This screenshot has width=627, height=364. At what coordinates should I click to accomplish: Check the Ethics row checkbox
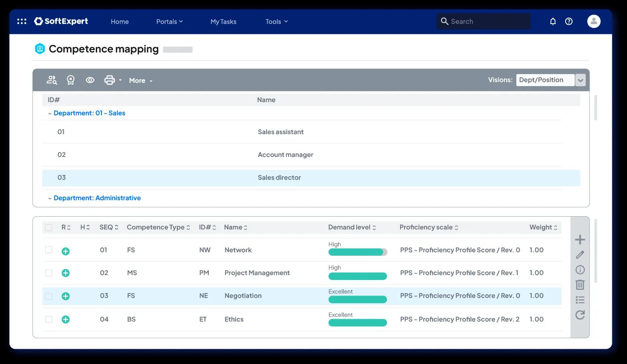click(49, 320)
